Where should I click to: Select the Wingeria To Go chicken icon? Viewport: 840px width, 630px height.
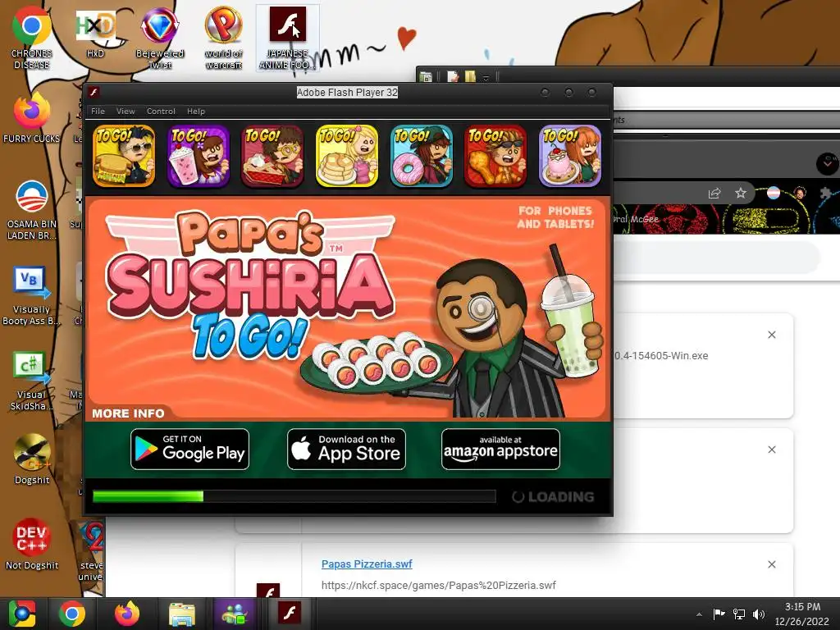[x=495, y=156]
